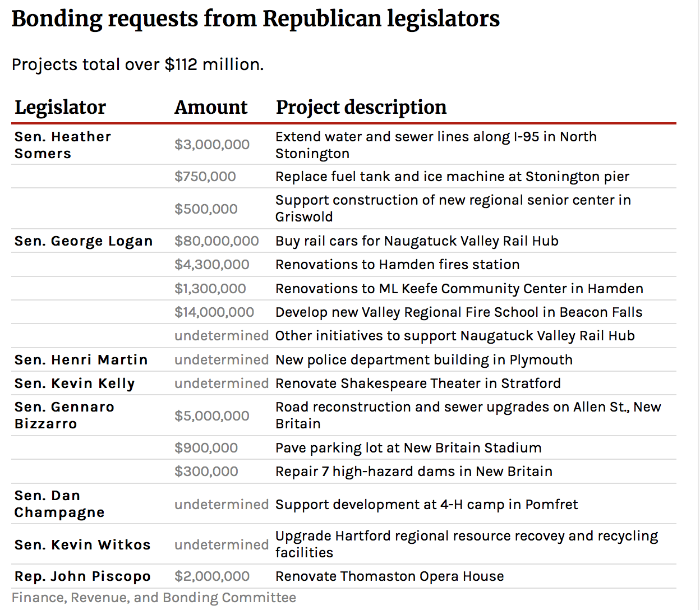Click the Repair 7 high-hazard dams description
This screenshot has height=610, width=700.
coord(413,472)
